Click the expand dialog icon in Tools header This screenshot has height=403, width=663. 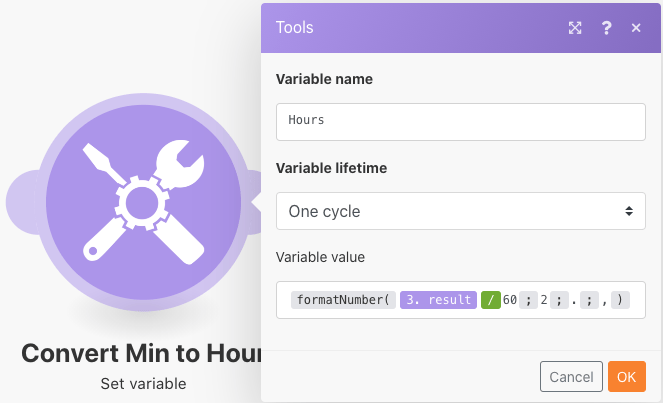[575, 28]
